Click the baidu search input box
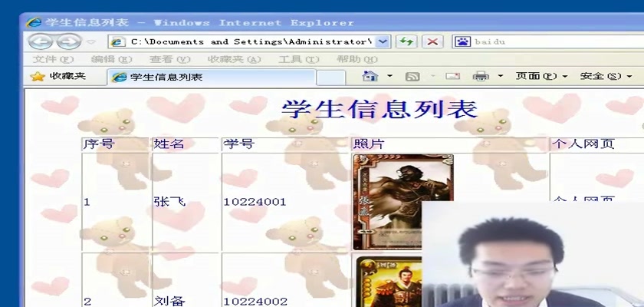Image resolution: width=644 pixels, height=307 pixels. [559, 41]
